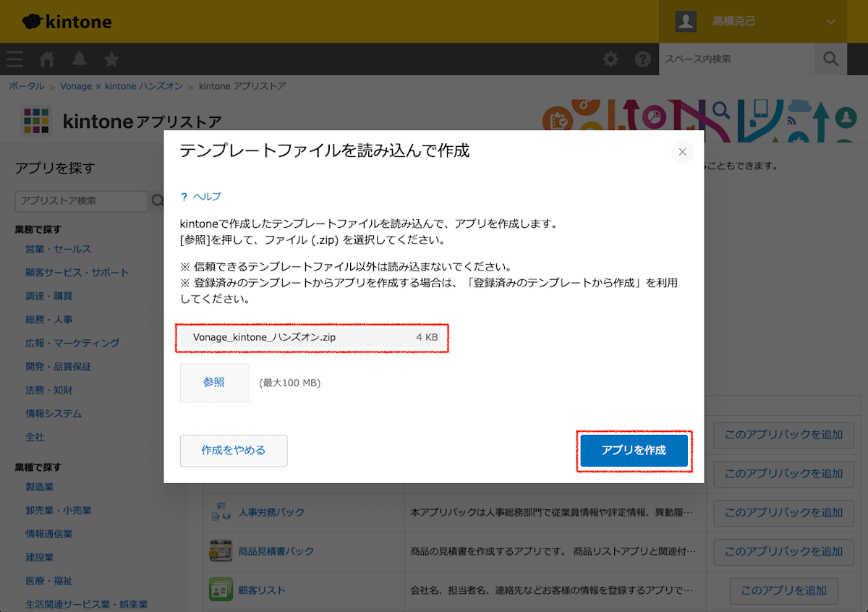Click このアプリパックを追加 for 商品見積書パック
The image size is (868, 612).
click(784, 552)
